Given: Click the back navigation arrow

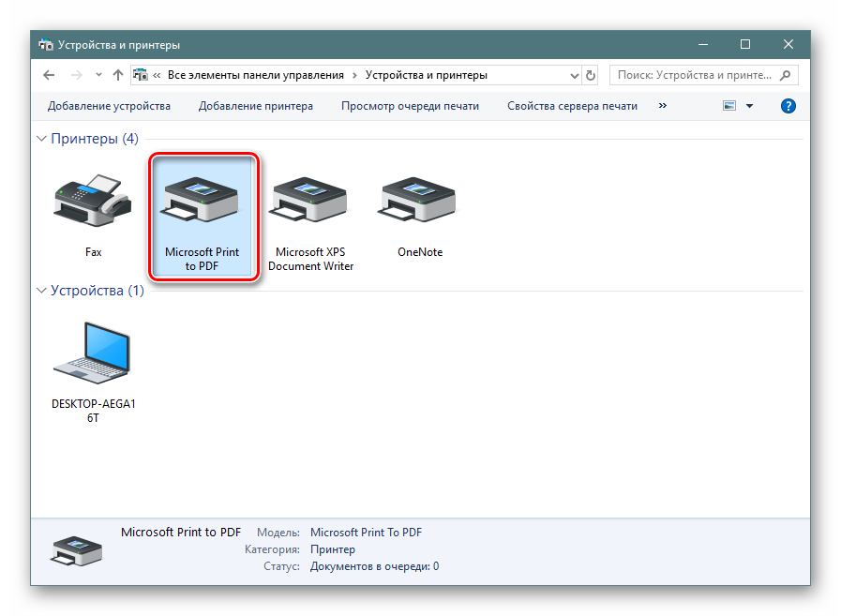Looking at the screenshot, I should click(x=50, y=75).
